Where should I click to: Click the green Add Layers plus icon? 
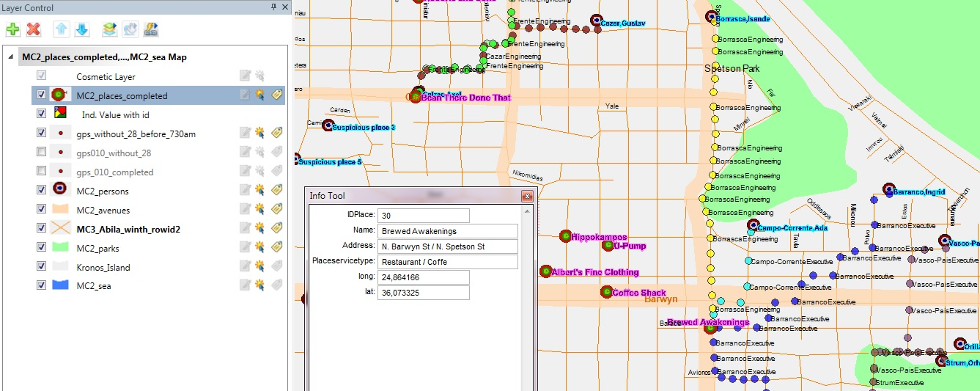(12, 29)
